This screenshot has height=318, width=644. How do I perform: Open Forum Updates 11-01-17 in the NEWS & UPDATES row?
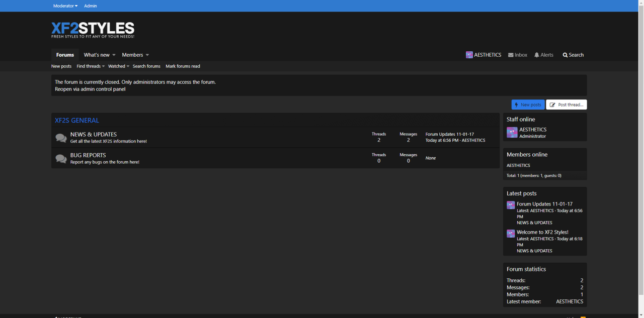coord(449,134)
